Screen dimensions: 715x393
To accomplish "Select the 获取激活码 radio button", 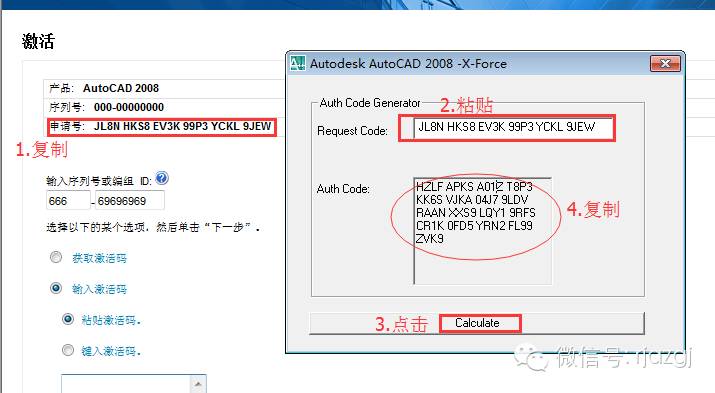I will [56, 258].
